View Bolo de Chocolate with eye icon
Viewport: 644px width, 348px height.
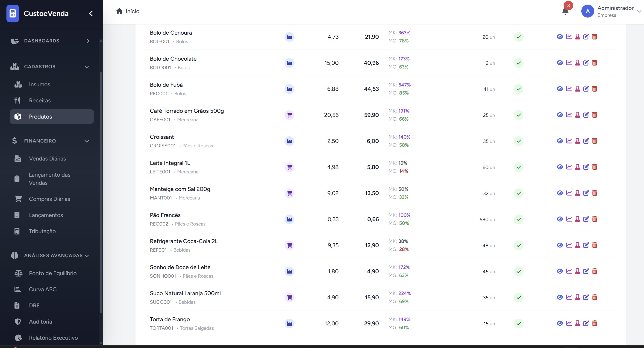click(x=560, y=63)
